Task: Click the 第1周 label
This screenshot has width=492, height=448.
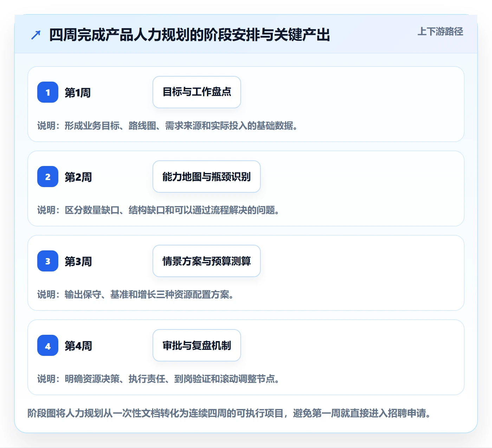Action: (78, 92)
